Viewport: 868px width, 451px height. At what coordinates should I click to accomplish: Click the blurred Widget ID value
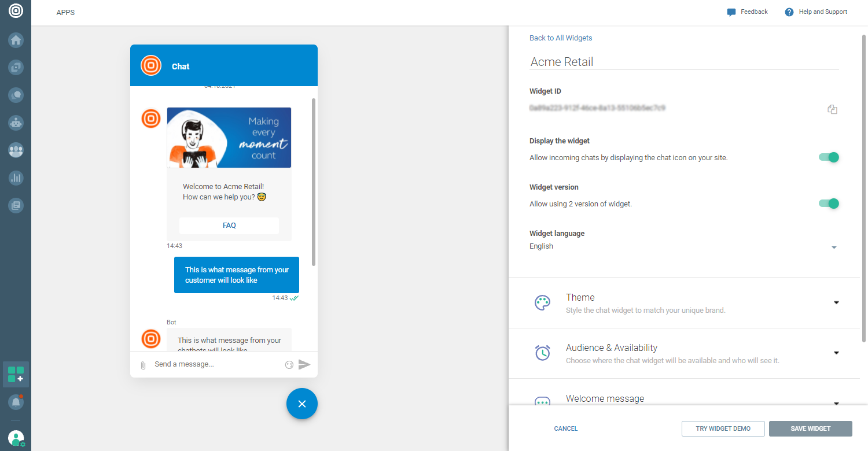tap(597, 108)
